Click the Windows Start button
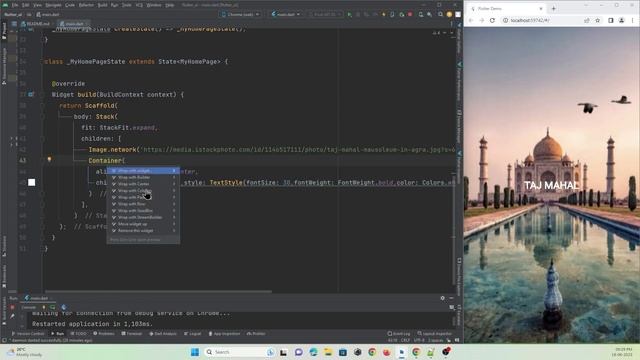This screenshot has height=360, width=640. point(195,352)
